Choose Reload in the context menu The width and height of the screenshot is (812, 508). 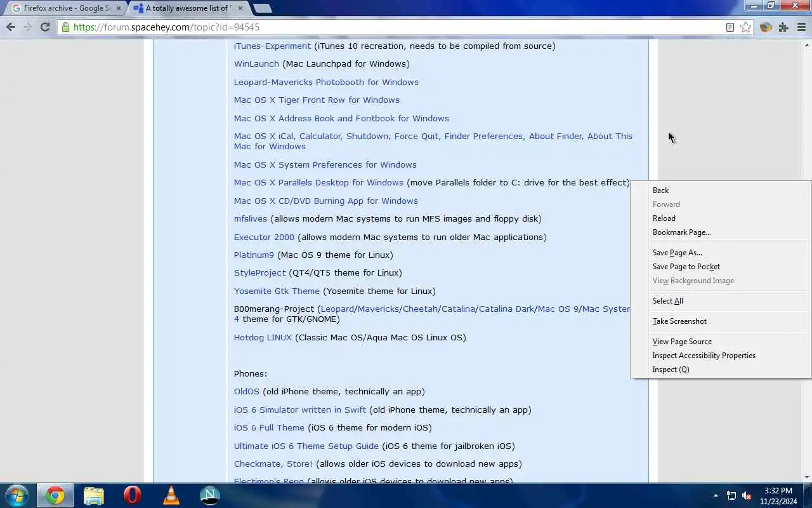coord(721,218)
